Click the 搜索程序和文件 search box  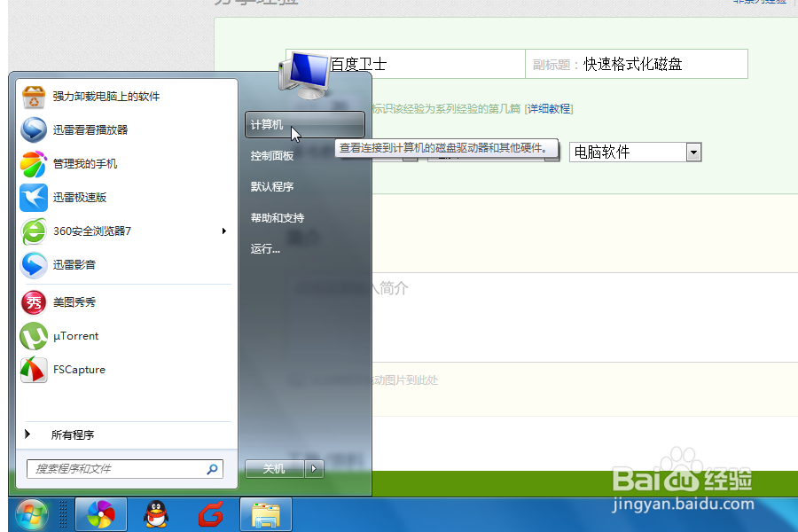click(125, 469)
